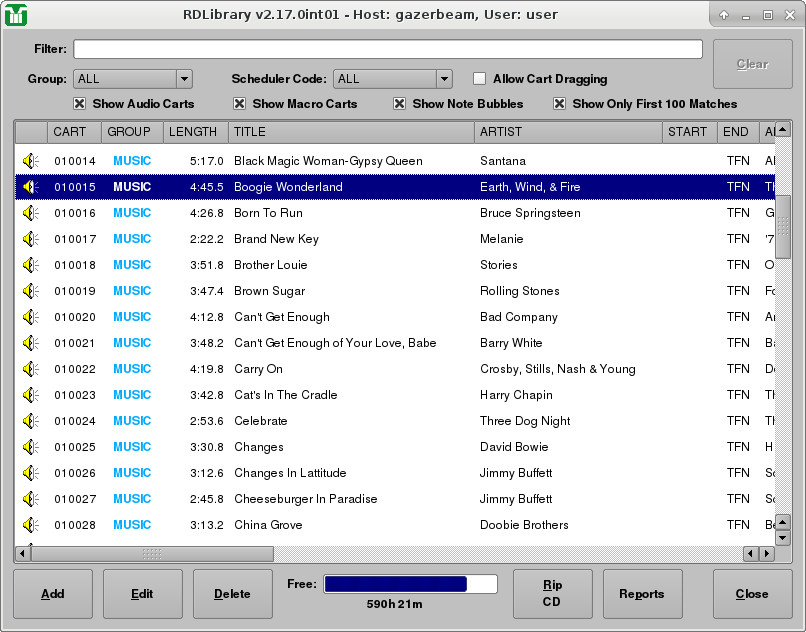Screen dimensions: 806x632
Task: Click the speaker icon for Changes In Lattitude
Action: (30, 473)
